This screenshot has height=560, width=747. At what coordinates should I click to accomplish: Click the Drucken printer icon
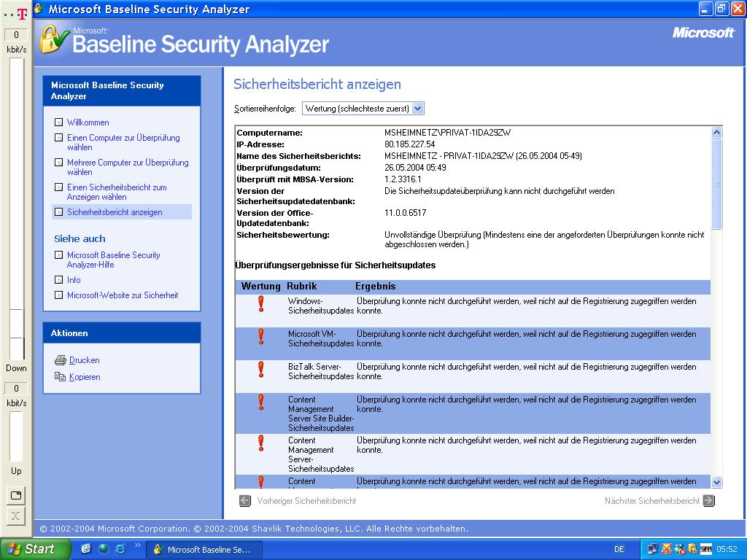61,360
